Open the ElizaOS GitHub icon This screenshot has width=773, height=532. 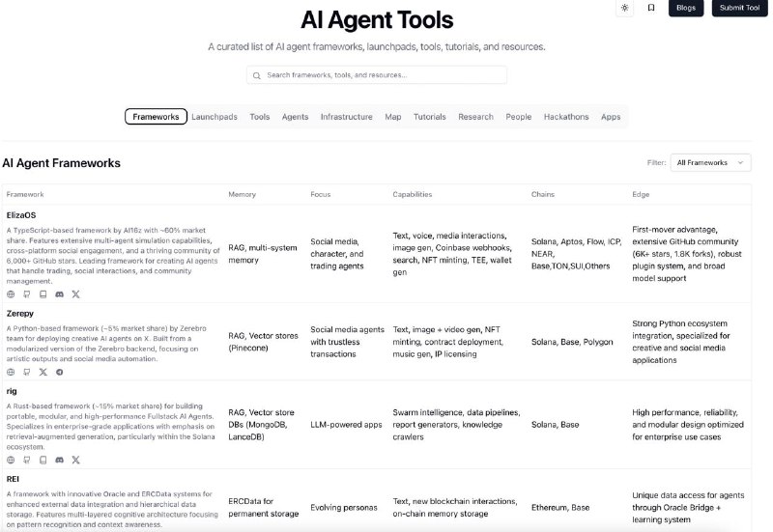(27, 294)
